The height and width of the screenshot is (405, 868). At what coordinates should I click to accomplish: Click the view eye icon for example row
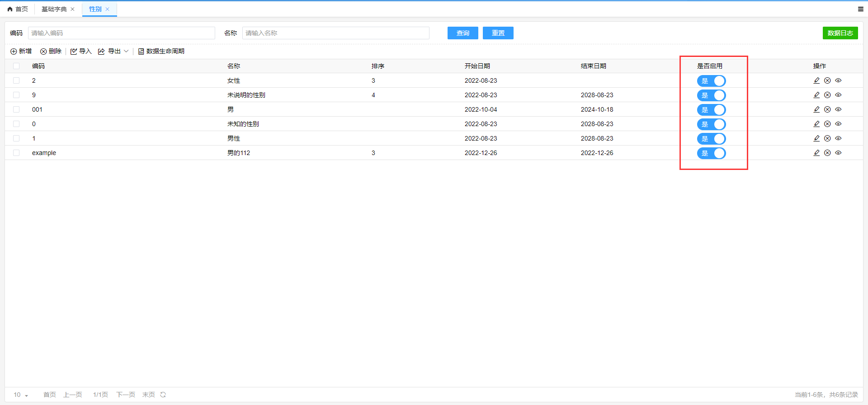(838, 153)
